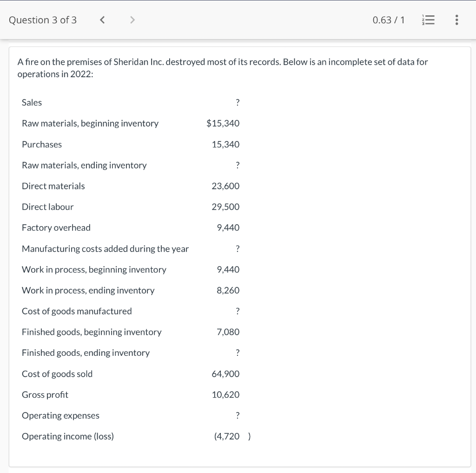Image resolution: width=476 pixels, height=473 pixels.
Task: Click the numbered list navigator beside the score
Action: coord(428,20)
